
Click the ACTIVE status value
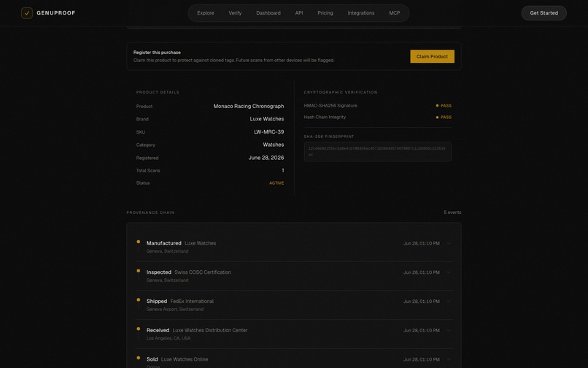[276, 183]
